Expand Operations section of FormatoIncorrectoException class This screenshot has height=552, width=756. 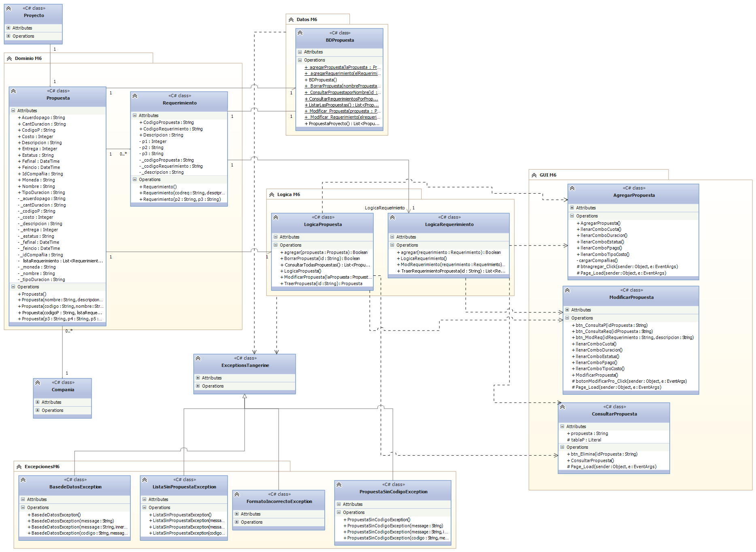(x=236, y=522)
